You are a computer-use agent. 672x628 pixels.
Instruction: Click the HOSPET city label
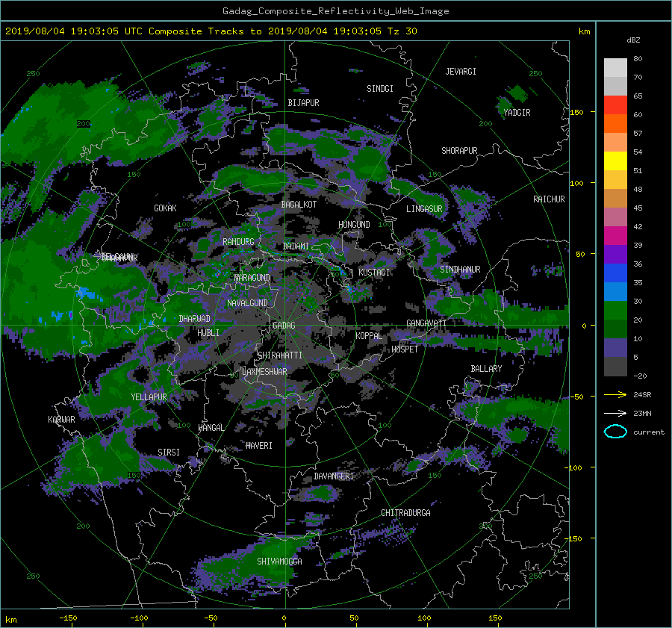[405, 349]
